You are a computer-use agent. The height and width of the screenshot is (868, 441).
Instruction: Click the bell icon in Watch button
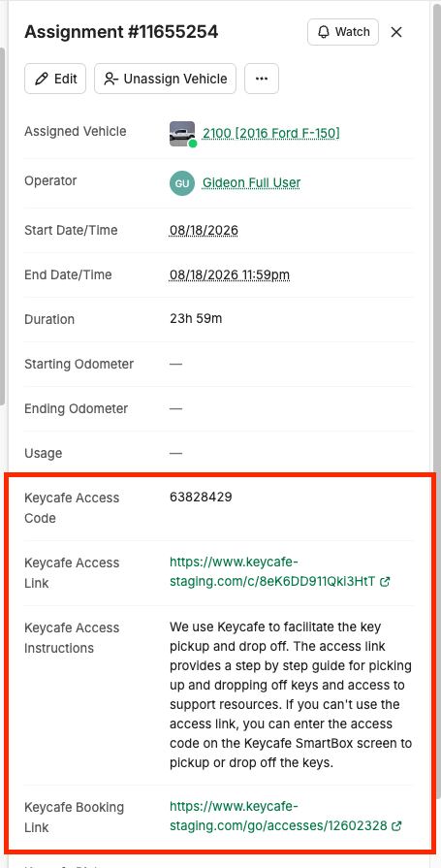(x=324, y=32)
